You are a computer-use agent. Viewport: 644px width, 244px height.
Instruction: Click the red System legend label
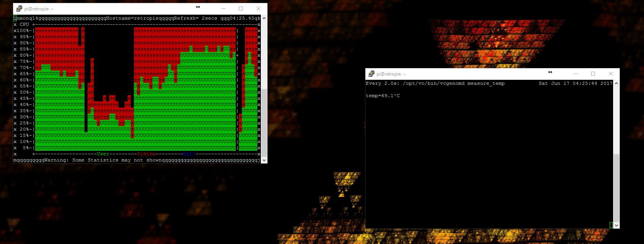146,154
